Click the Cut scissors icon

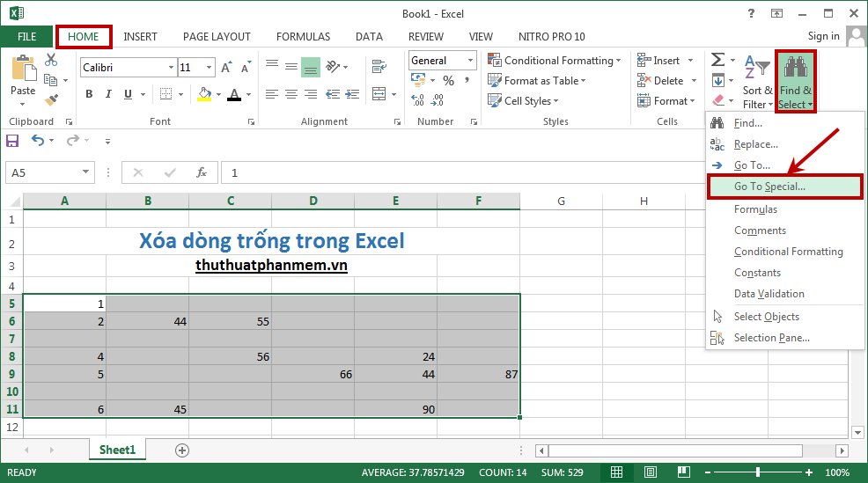click(51, 61)
